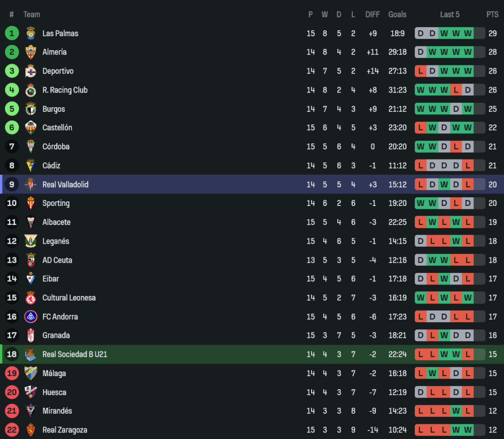The height and width of the screenshot is (439, 504).
Task: Click the FC Andorra club crest
Action: (31, 317)
